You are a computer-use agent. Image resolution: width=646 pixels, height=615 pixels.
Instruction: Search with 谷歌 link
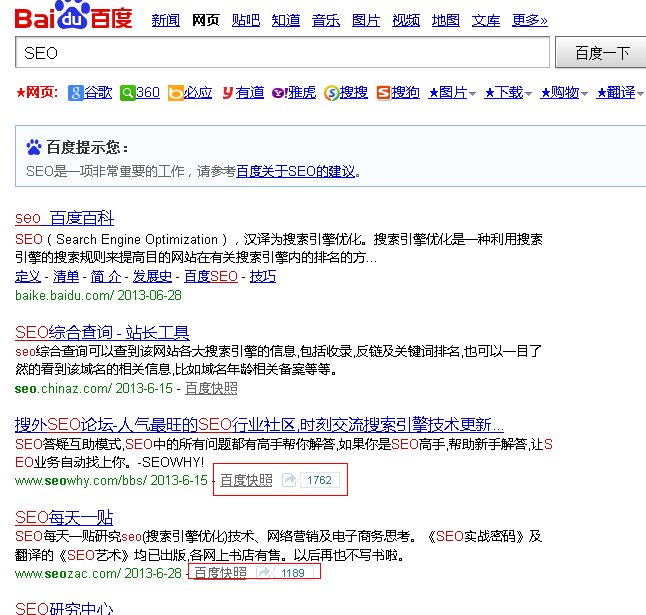98,92
